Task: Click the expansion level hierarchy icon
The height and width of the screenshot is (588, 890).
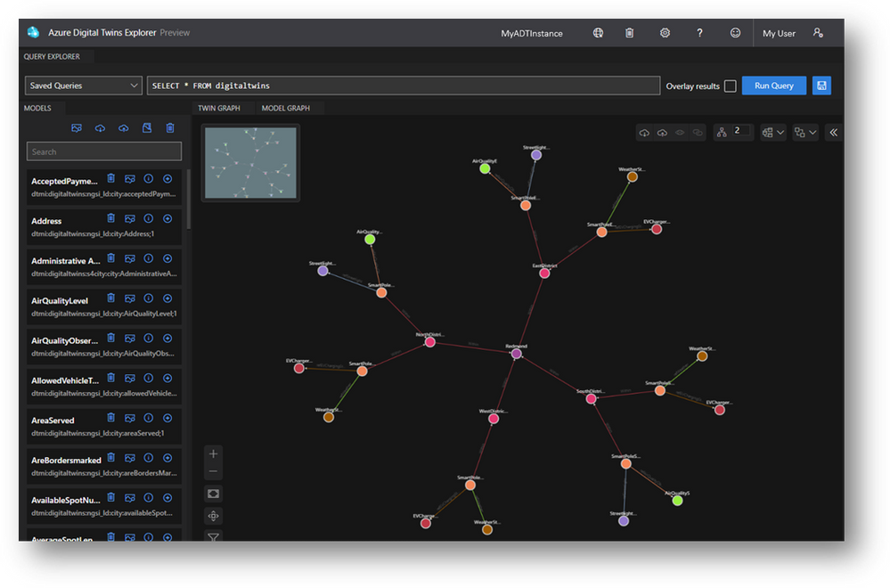Action: 722,132
